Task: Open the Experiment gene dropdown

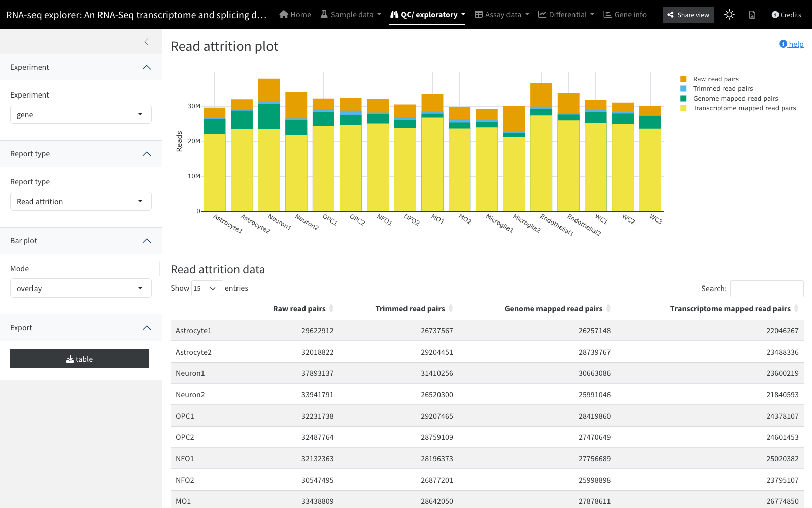Action: (81, 114)
